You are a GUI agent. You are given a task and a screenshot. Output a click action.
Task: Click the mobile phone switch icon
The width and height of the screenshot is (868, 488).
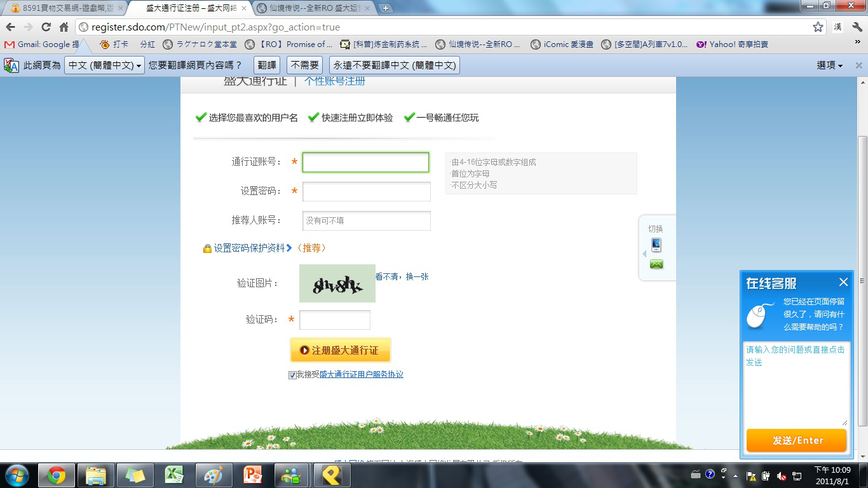(656, 245)
